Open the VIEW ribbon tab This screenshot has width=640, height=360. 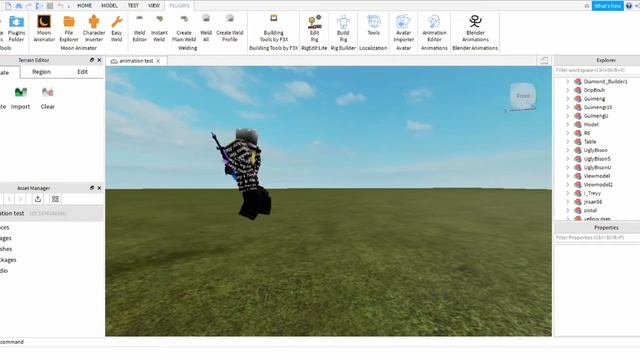(154, 6)
